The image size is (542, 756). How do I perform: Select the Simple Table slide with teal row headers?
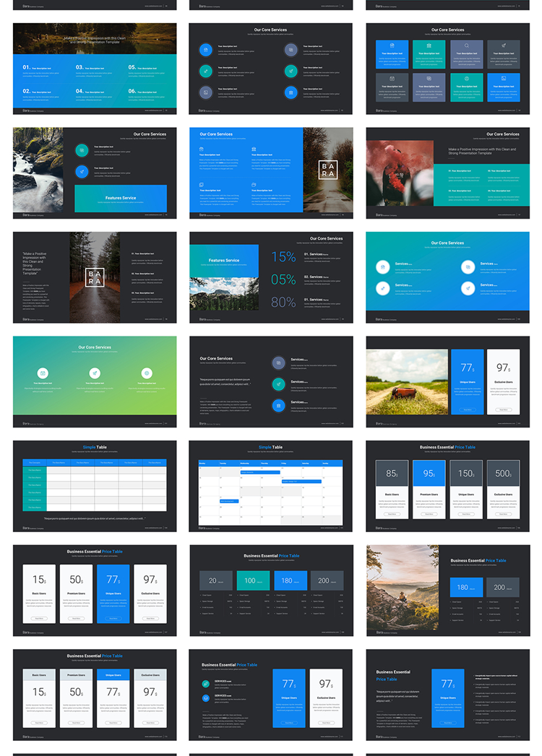[95, 485]
